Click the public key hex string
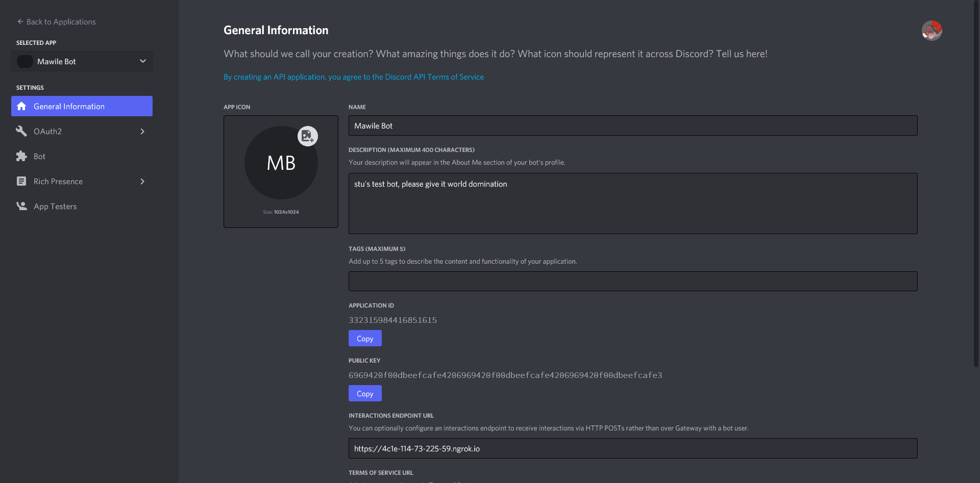 [505, 375]
